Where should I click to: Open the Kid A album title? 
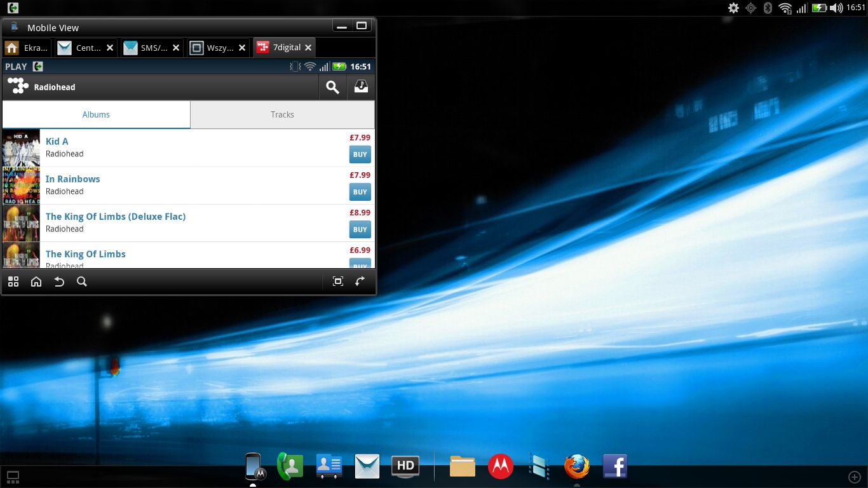pyautogui.click(x=57, y=141)
